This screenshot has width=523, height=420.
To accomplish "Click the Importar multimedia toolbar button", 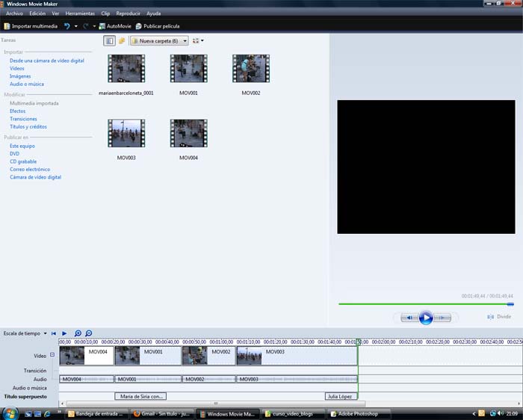I will tap(31, 26).
